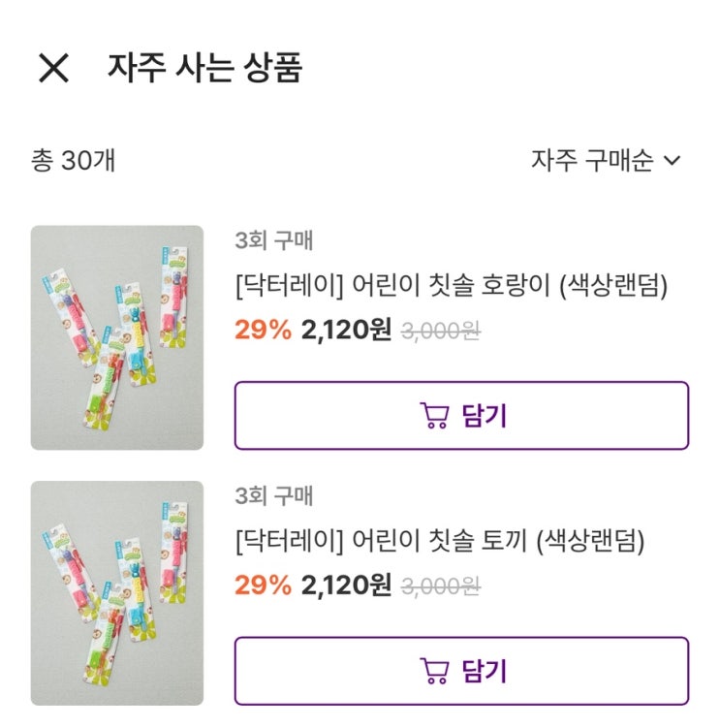Add 어린이 칫솔 호랑이 with 담기 button

pos(461,416)
